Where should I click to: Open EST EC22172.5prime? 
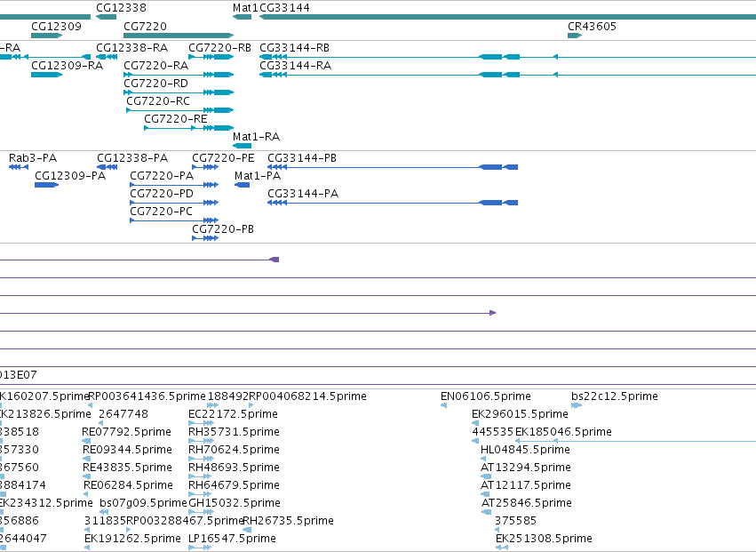233,414
